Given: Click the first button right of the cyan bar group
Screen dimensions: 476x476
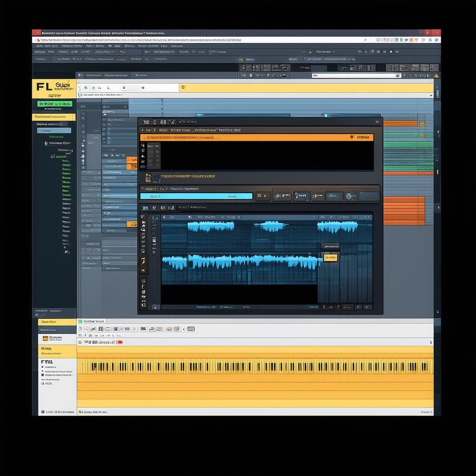Looking at the screenshot, I should coord(283,196).
